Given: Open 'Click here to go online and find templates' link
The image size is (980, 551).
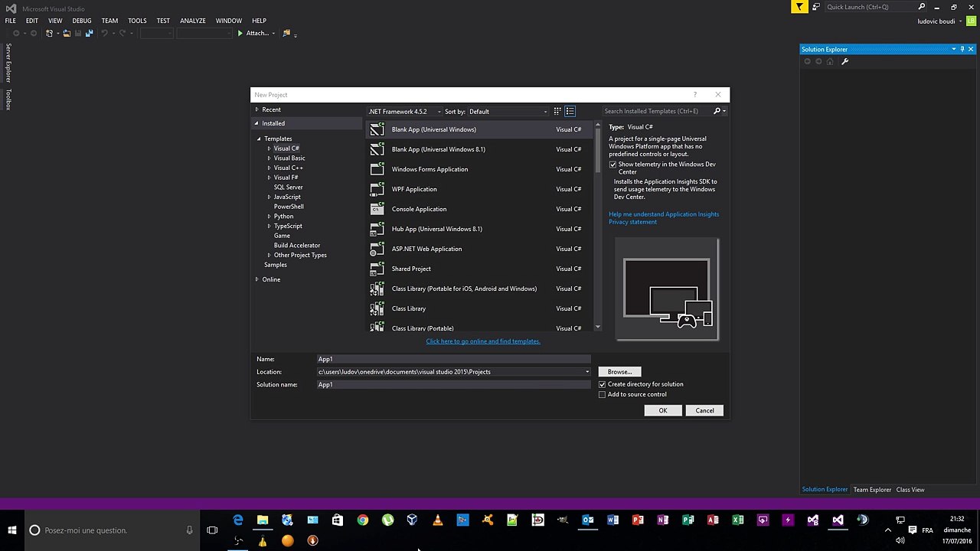Looking at the screenshot, I should tap(483, 341).
